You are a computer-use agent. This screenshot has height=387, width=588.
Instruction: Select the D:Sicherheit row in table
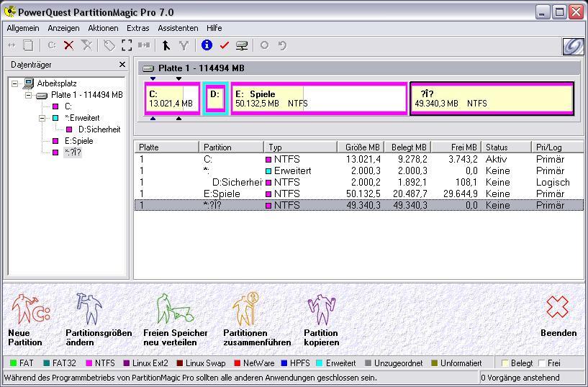click(359, 183)
